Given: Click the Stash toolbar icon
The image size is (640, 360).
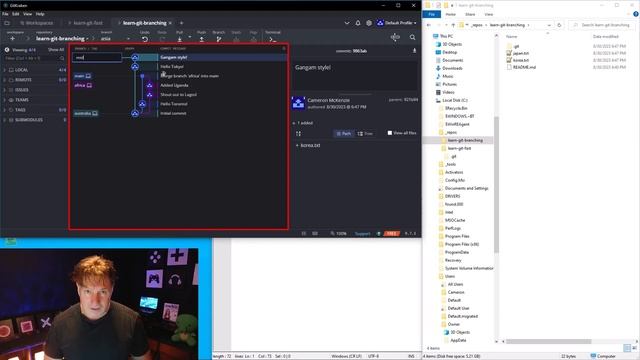Looking at the screenshot, I should click(236, 39).
